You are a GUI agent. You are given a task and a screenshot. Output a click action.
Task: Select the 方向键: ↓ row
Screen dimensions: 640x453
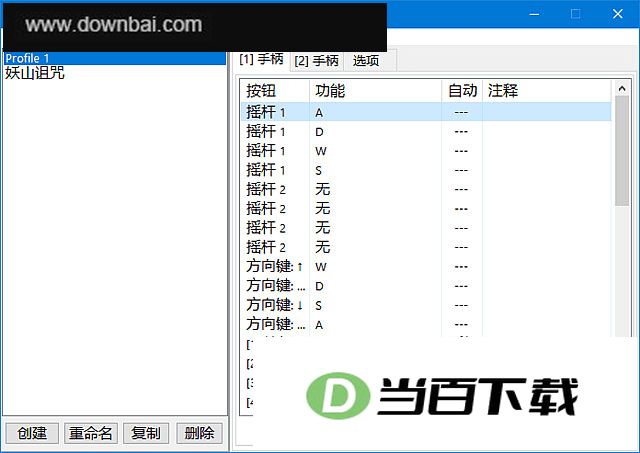pyautogui.click(x=426, y=305)
